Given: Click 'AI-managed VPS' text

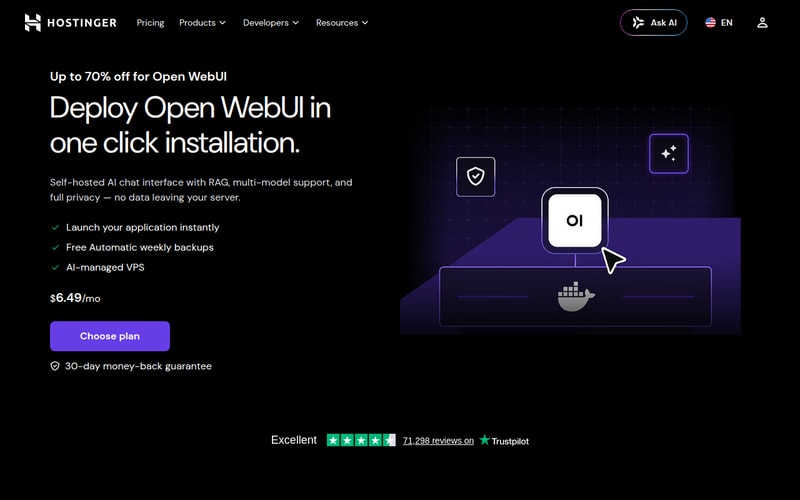Looking at the screenshot, I should point(105,267).
